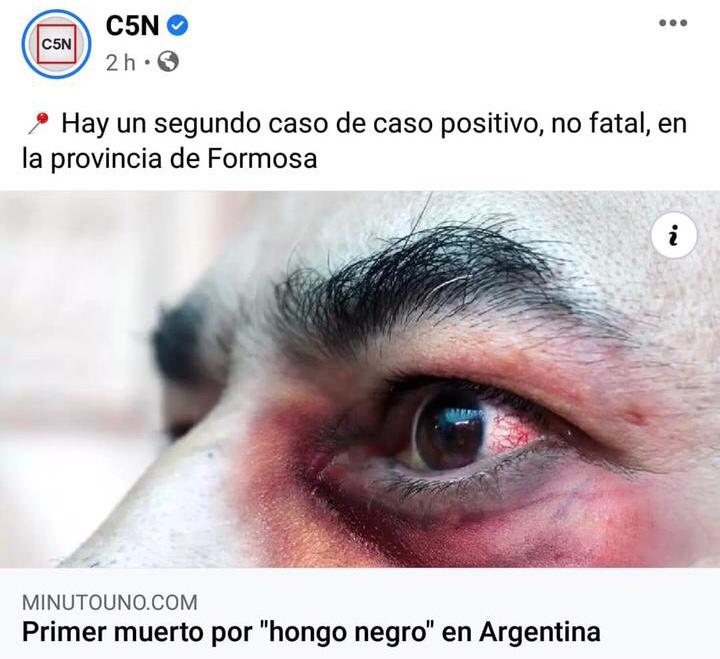Click the word "Argentina" in headline
Screen dimensions: 720x659
pos(540,631)
